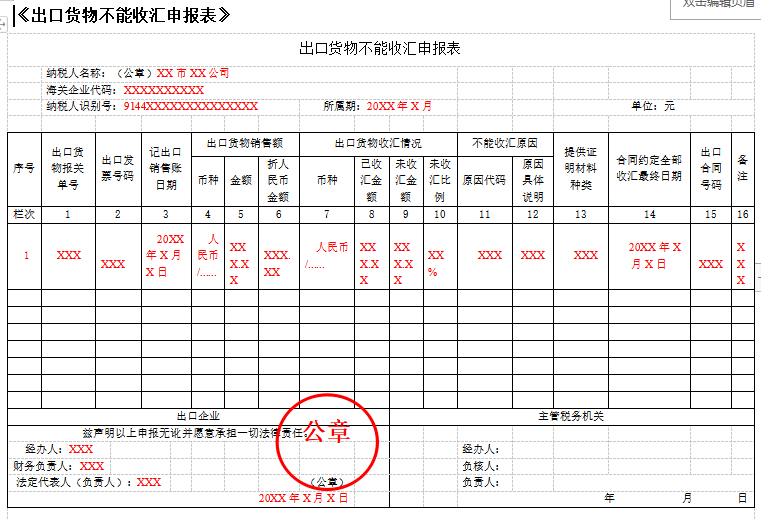
Task: Click the red 公章 seal stamp
Action: (327, 436)
